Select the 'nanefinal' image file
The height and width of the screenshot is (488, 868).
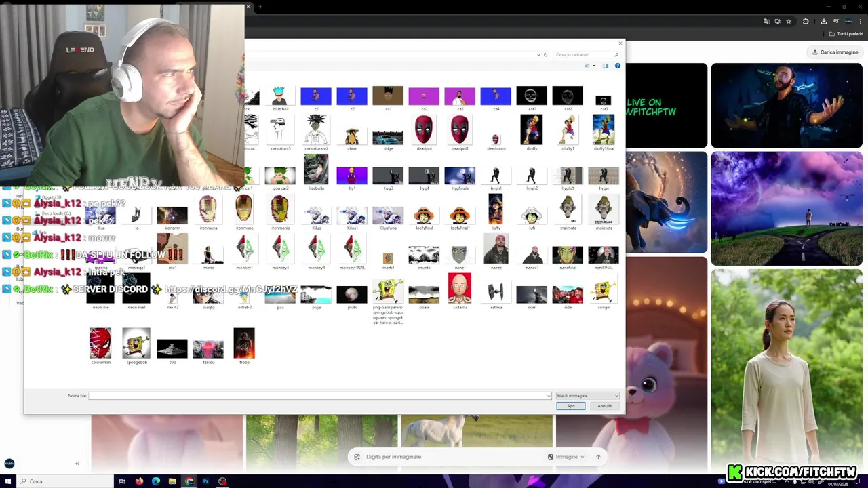point(568,257)
